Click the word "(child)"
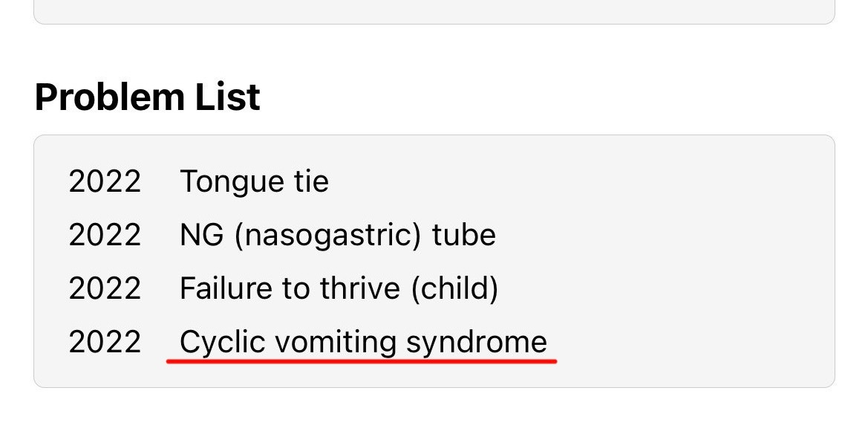 coord(454,288)
